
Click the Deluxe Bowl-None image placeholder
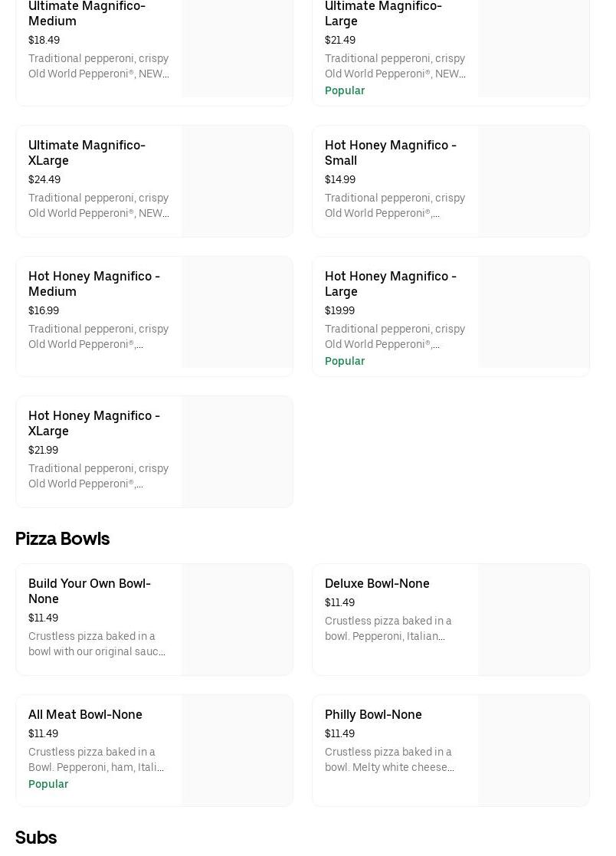pos(533,620)
